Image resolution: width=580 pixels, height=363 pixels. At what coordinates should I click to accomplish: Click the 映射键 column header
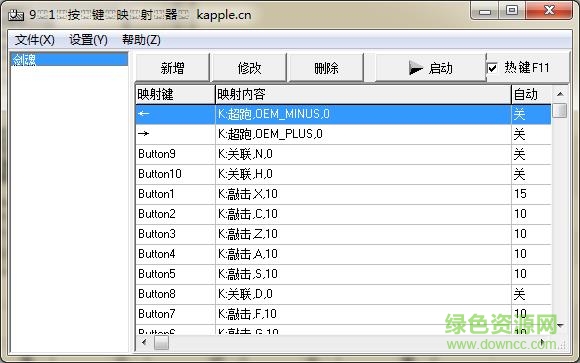pyautogui.click(x=175, y=94)
